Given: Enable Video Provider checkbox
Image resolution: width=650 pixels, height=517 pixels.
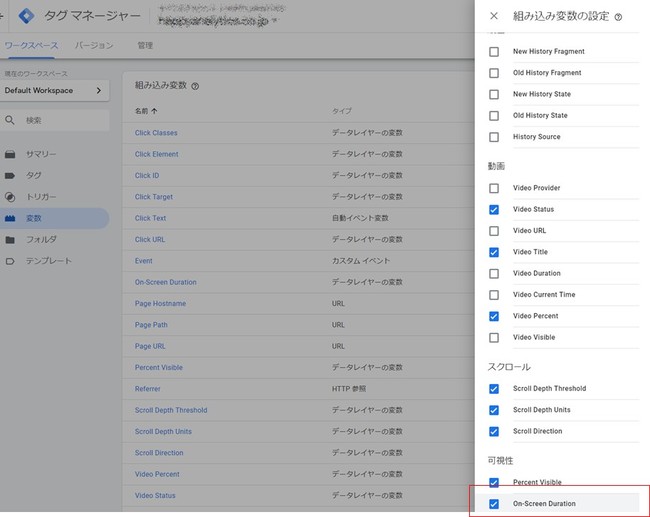Looking at the screenshot, I should tap(494, 188).
